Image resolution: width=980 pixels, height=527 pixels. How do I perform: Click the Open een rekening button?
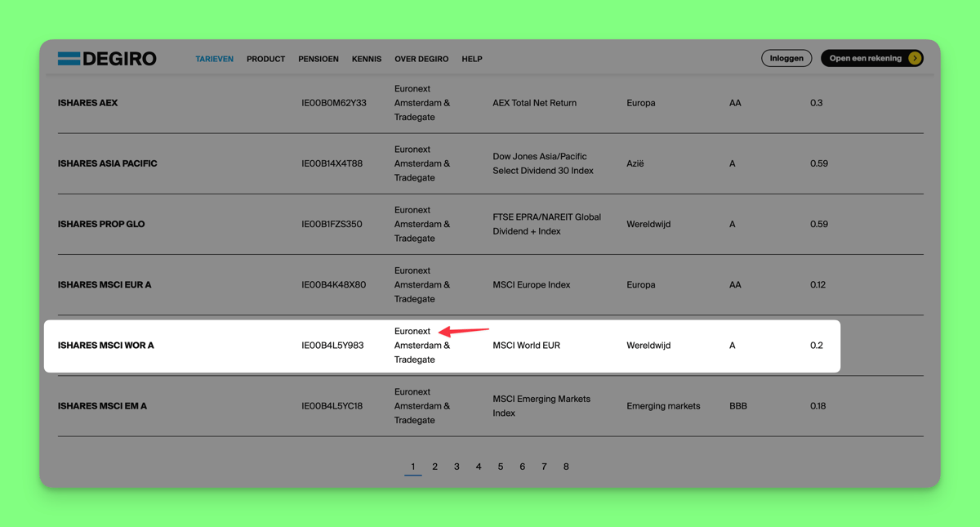click(865, 59)
